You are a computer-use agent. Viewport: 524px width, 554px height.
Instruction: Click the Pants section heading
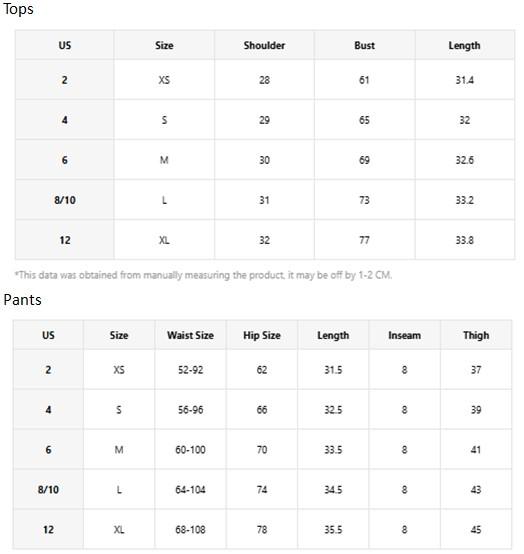tap(22, 300)
